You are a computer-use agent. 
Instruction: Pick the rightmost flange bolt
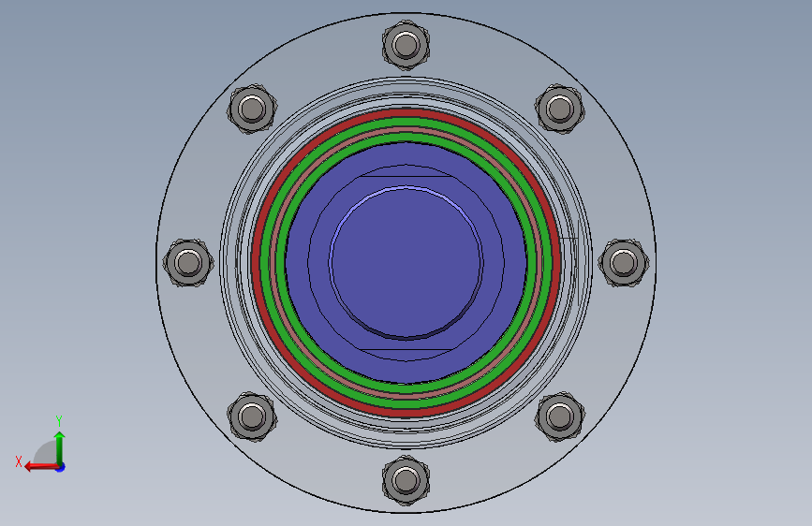tap(624, 262)
